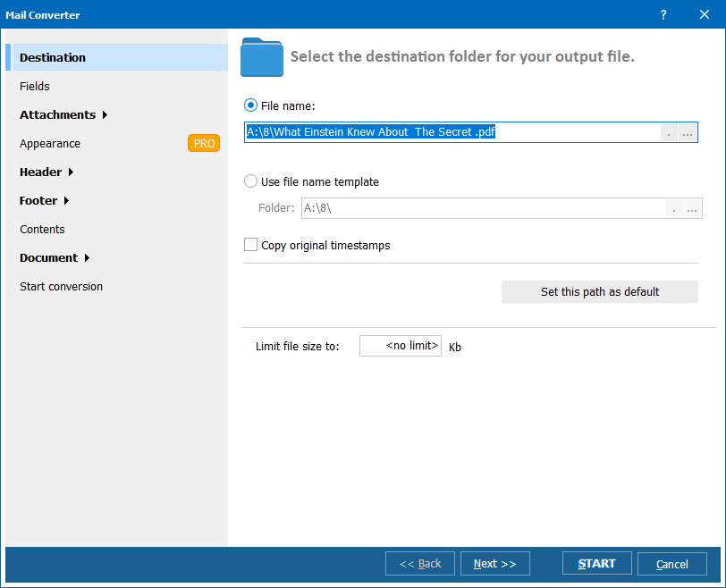
Task: Click the dot button beside File name field
Action: 670,133
